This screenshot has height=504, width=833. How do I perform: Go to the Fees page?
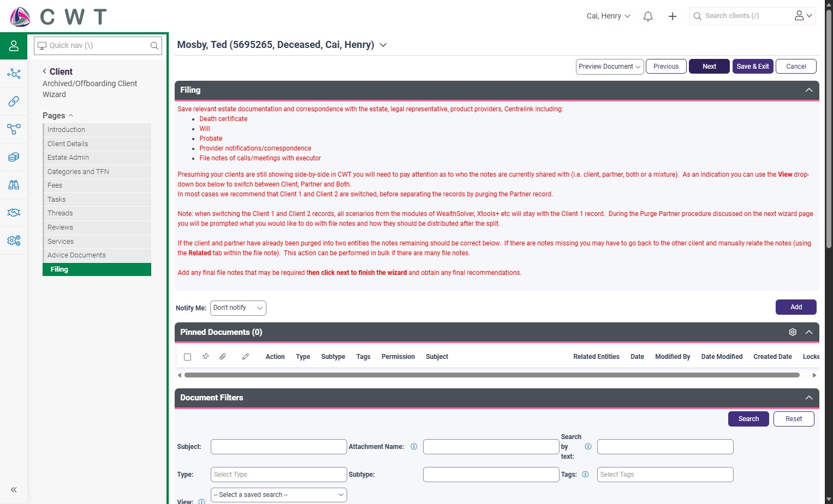click(97, 185)
